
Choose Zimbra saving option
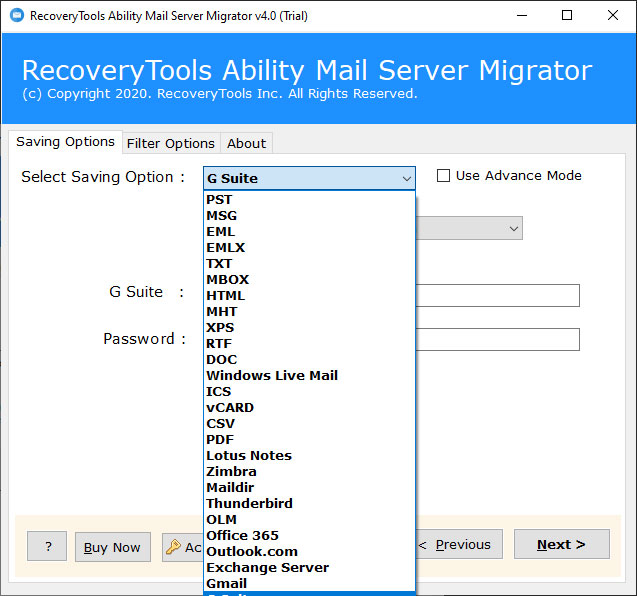pos(309,472)
